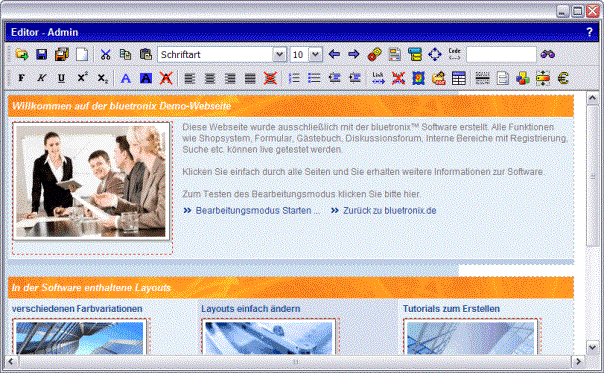
Task: Select the Cut scissors icon
Action: [105, 54]
